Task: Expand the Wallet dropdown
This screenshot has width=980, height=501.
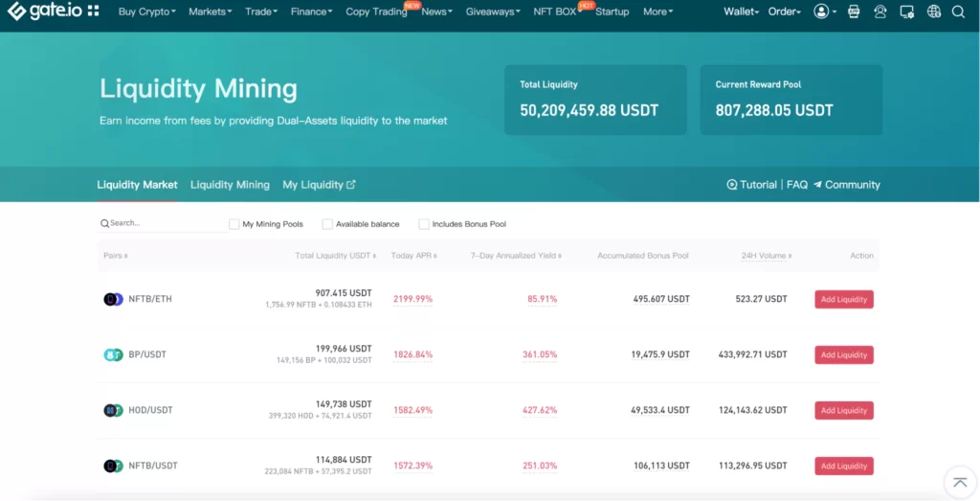Action: tap(742, 11)
